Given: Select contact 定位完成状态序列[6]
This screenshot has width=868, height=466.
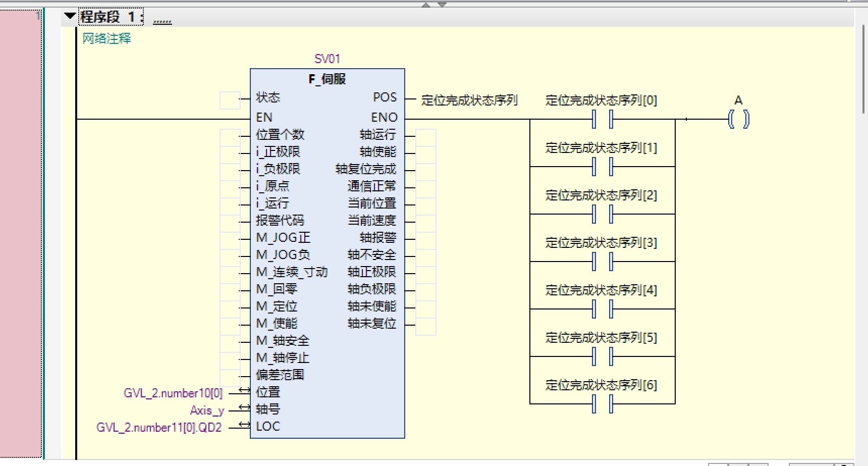Looking at the screenshot, I should [602, 404].
